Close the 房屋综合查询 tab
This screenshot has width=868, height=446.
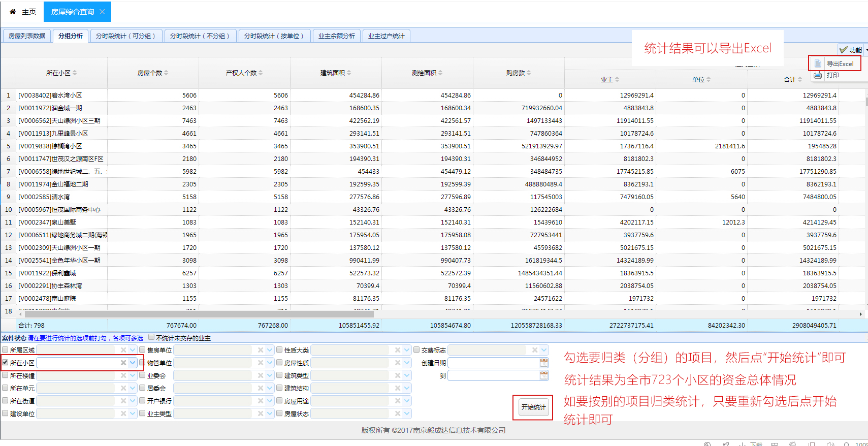[102, 12]
